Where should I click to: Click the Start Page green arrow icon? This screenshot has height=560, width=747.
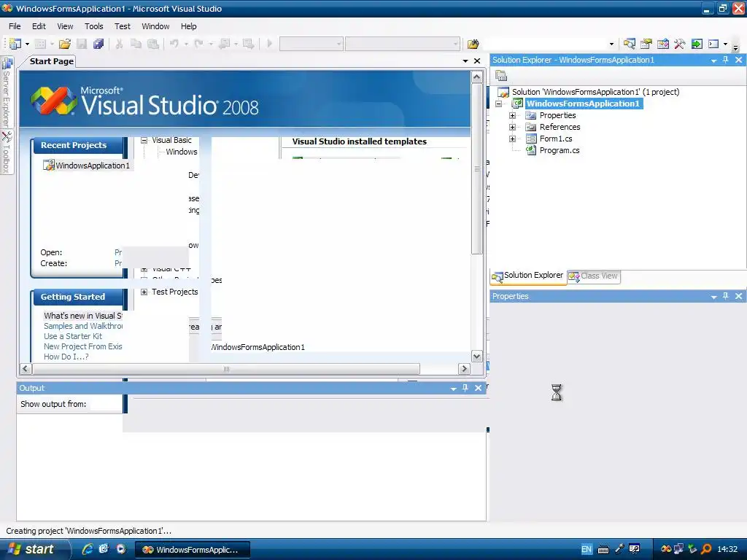tap(697, 44)
